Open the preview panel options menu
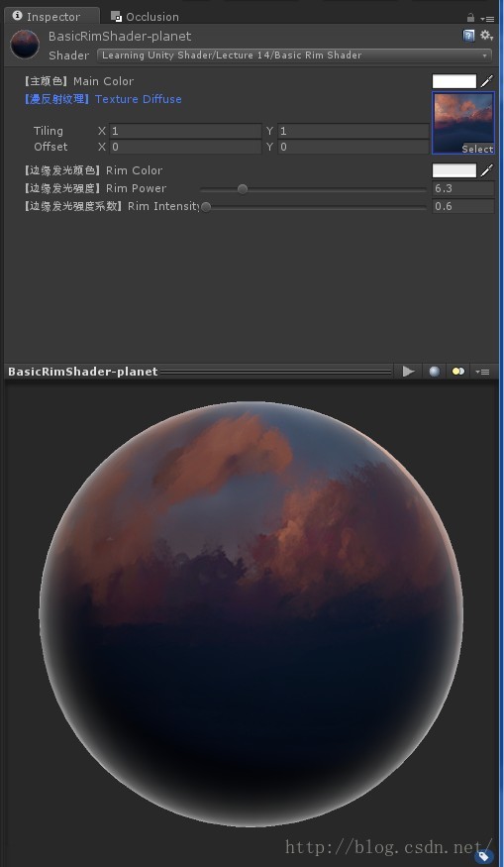 [x=482, y=373]
